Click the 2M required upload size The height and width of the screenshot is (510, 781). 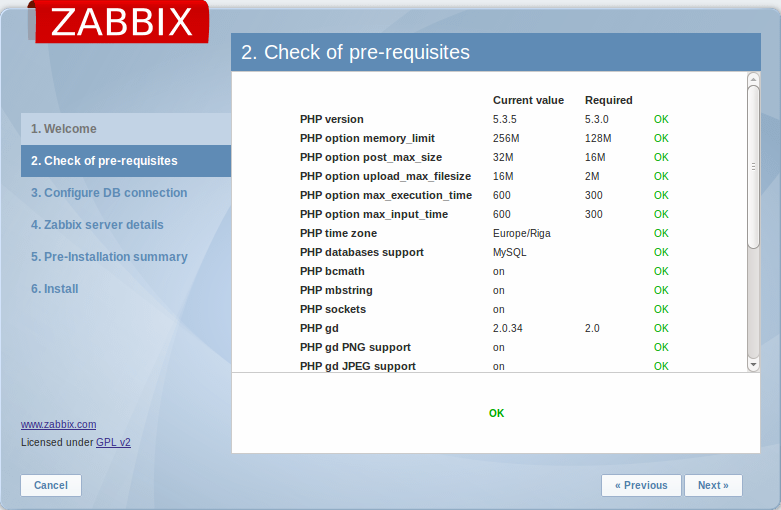click(592, 176)
